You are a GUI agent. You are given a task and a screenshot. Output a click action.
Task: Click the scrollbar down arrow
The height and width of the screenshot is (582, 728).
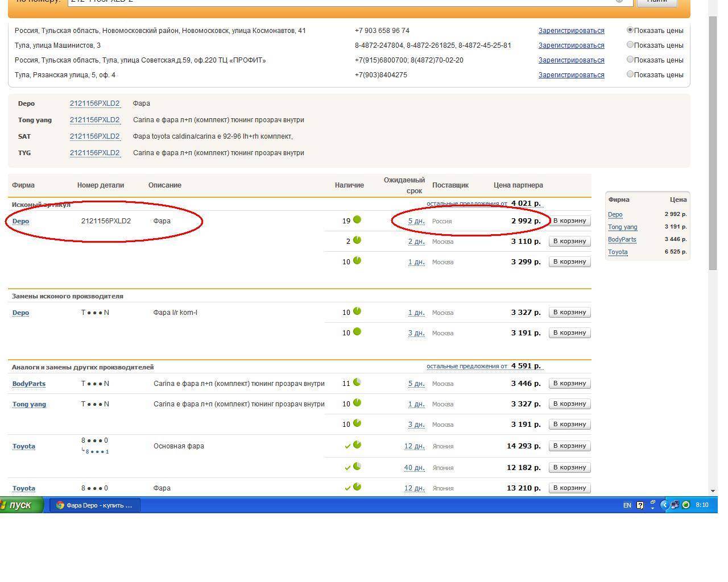[x=713, y=490]
